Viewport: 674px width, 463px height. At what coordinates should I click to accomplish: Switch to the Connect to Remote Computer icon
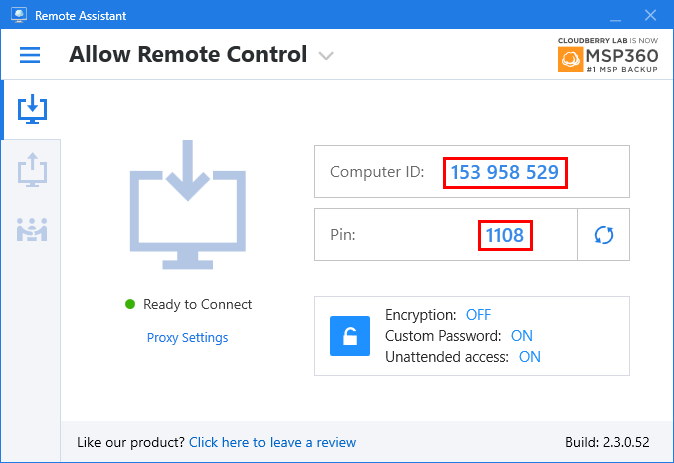coord(32,170)
